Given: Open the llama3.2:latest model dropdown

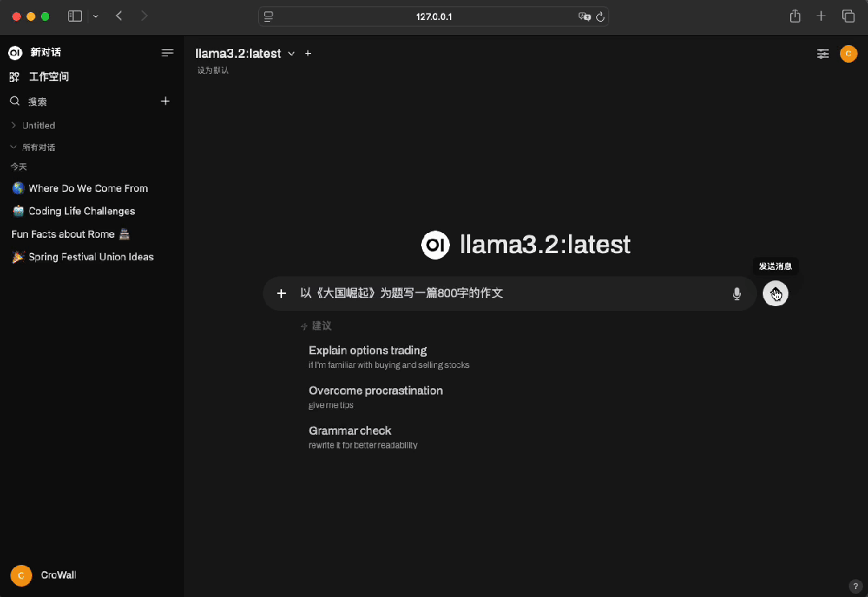Looking at the screenshot, I should point(244,54).
